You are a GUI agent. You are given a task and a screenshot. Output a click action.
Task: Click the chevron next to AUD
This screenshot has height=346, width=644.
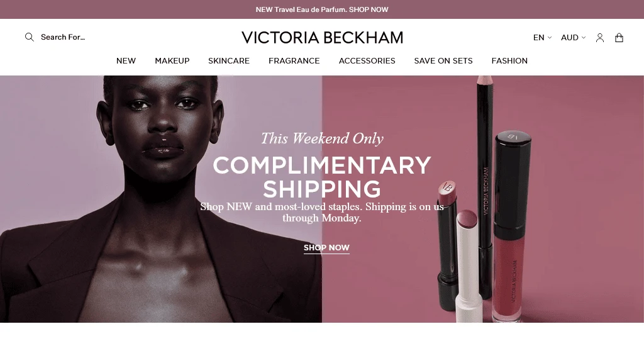pyautogui.click(x=583, y=37)
